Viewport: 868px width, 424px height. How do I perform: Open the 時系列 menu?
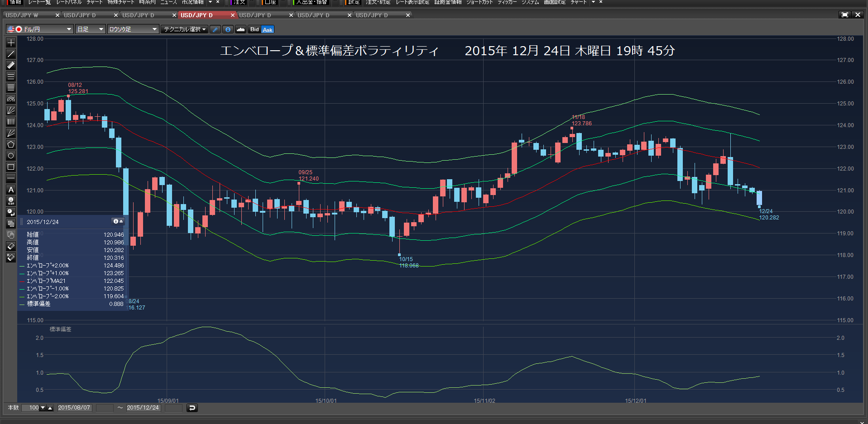(147, 2)
